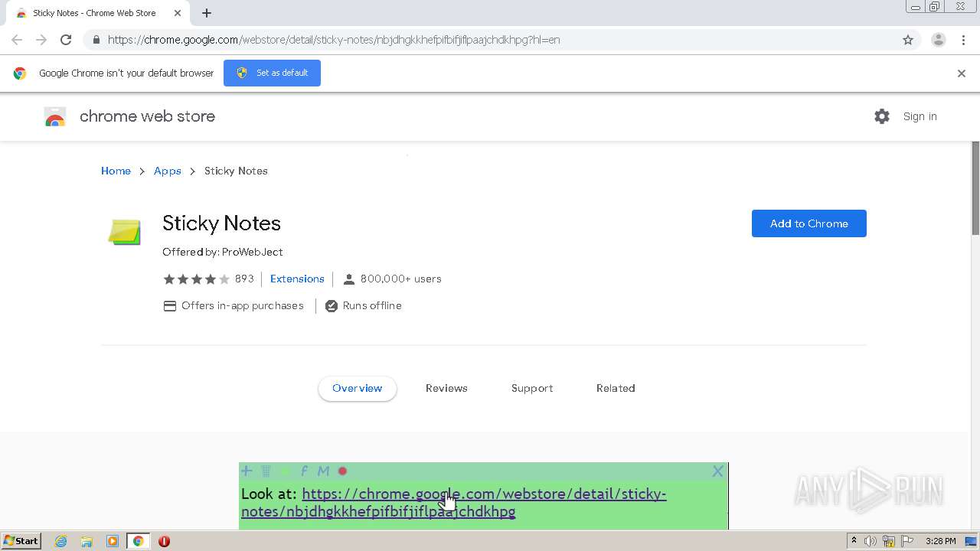Click the Chrome taskbar button

pyautogui.click(x=138, y=541)
